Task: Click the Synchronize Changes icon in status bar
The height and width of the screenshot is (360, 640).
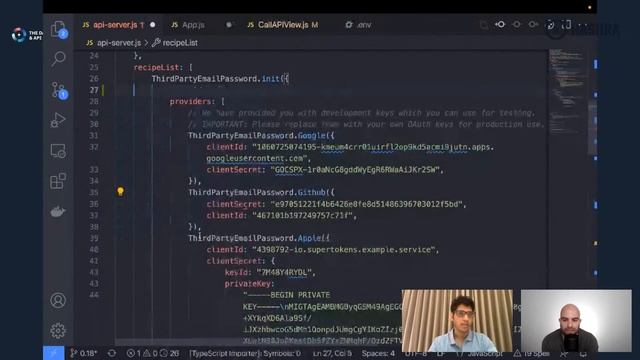Action: [111, 353]
